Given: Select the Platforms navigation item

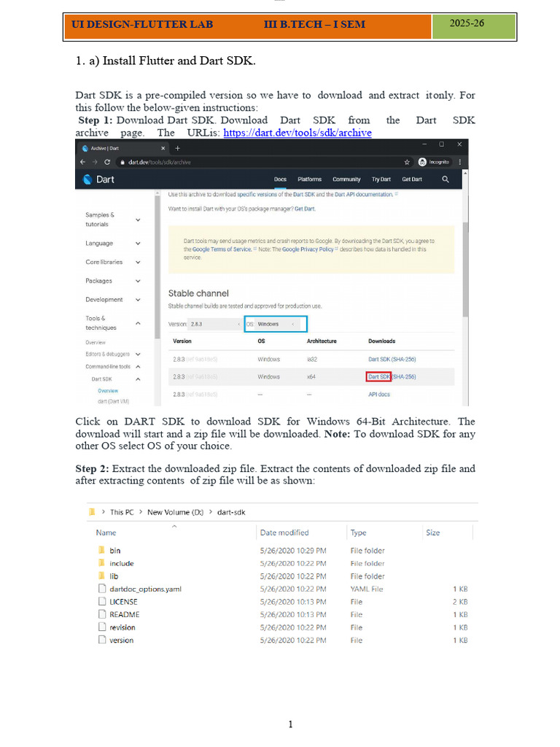Looking at the screenshot, I should [x=309, y=179].
